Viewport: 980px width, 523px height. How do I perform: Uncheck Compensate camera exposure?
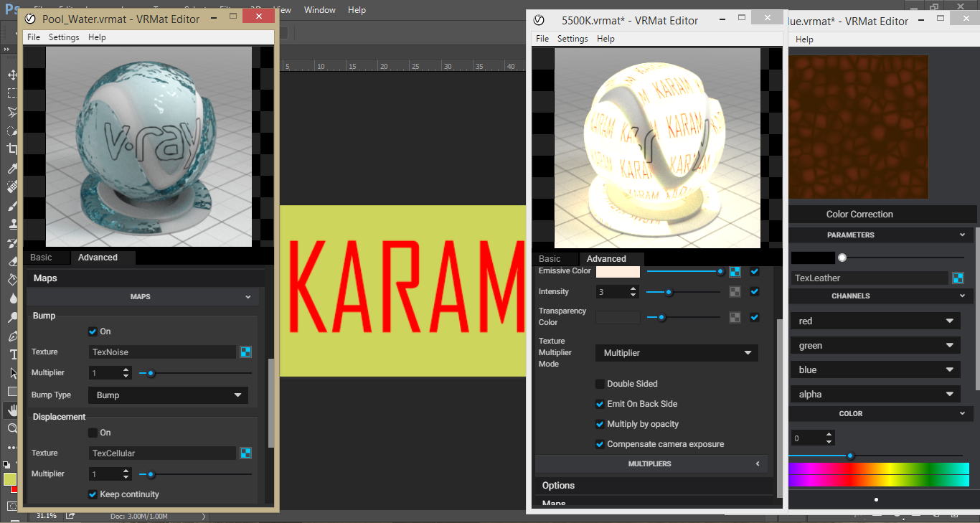tap(600, 444)
